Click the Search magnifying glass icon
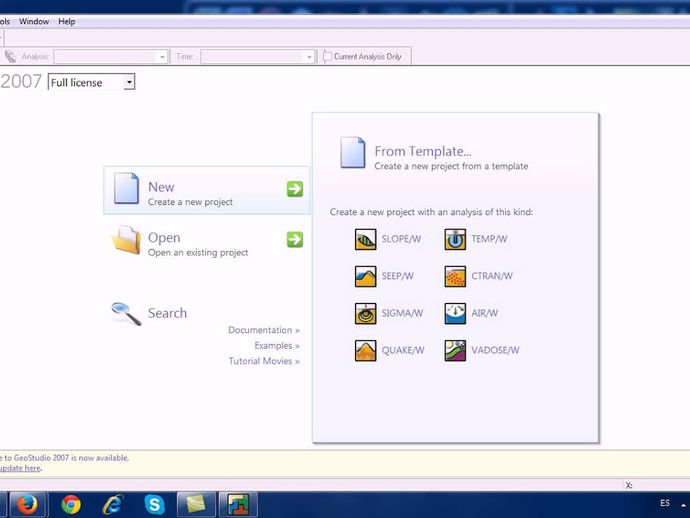 (x=126, y=314)
